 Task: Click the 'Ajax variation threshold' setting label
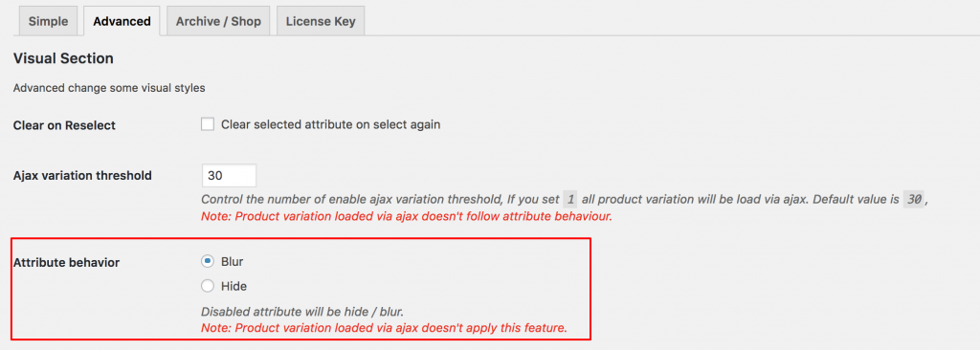pos(82,176)
